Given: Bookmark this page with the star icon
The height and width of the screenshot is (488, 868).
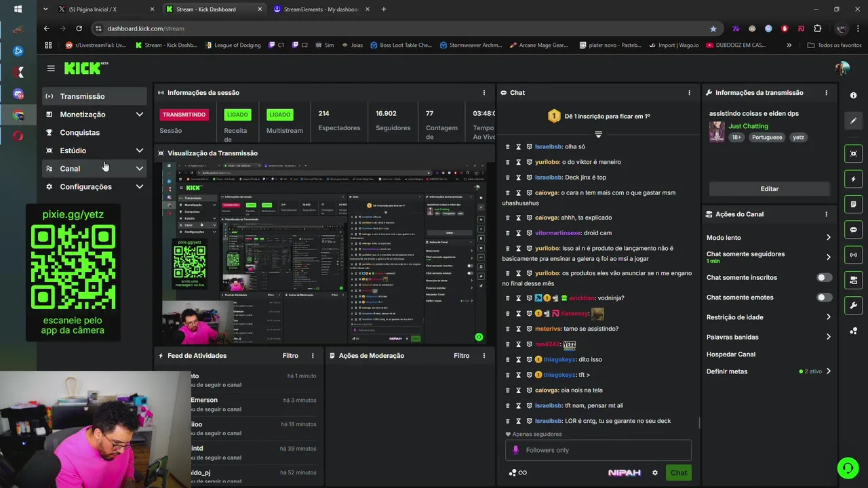Looking at the screenshot, I should click(713, 28).
